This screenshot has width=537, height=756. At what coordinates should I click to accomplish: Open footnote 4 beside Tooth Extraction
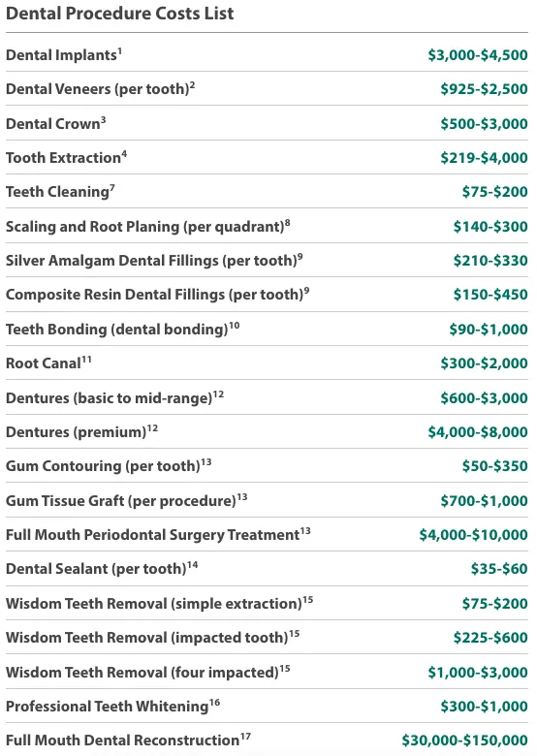click(124, 154)
